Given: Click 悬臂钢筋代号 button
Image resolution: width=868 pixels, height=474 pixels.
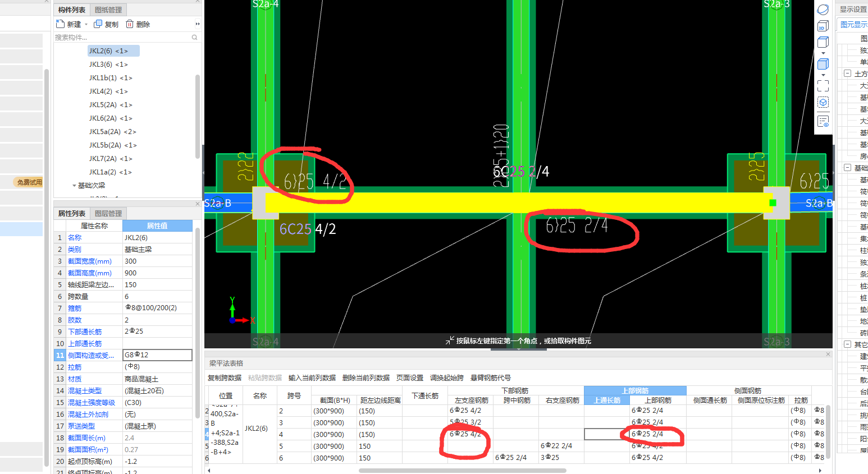Looking at the screenshot, I should [491, 378].
